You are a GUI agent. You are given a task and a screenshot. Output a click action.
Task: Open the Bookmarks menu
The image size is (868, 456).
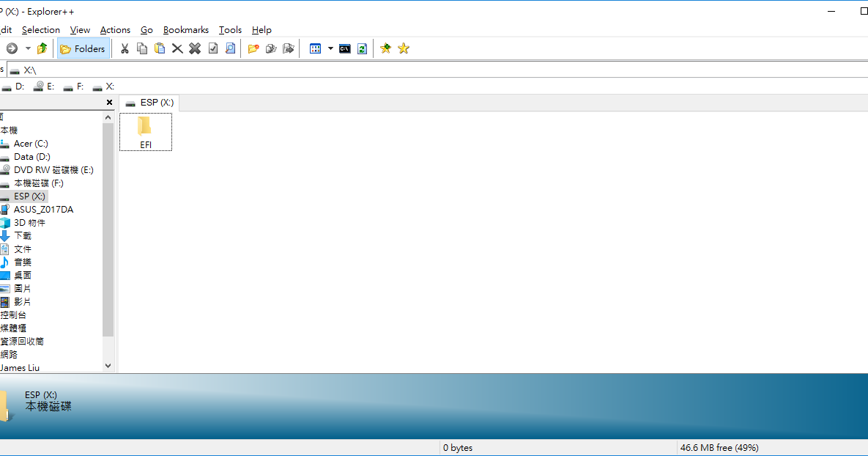click(185, 29)
